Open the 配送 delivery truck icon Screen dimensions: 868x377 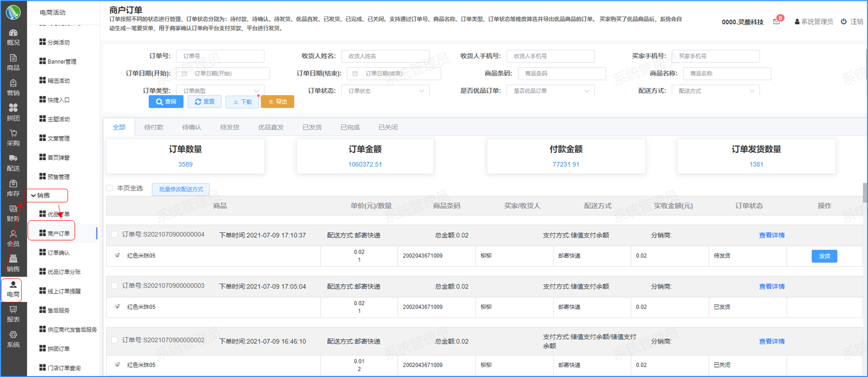pos(13,159)
